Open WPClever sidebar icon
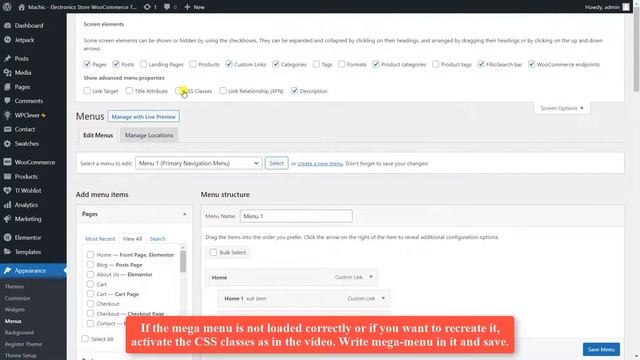The height and width of the screenshot is (360, 640). click(x=7, y=115)
